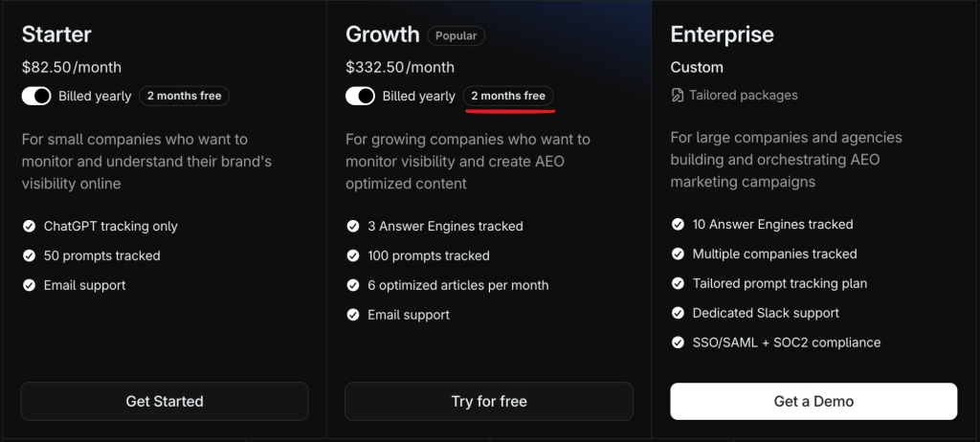Viewport: 980px width, 442px height.
Task: Click checkmark next to Dedicated Slack support
Action: point(678,313)
